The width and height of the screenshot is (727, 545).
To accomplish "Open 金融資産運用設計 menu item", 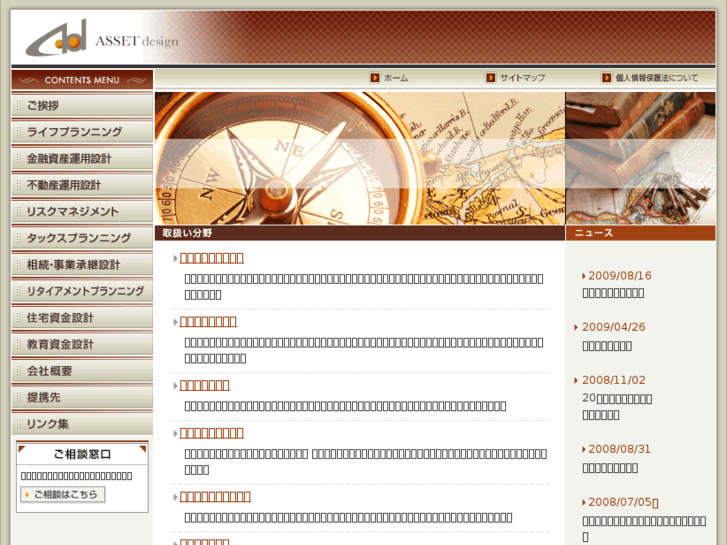I will [x=82, y=159].
